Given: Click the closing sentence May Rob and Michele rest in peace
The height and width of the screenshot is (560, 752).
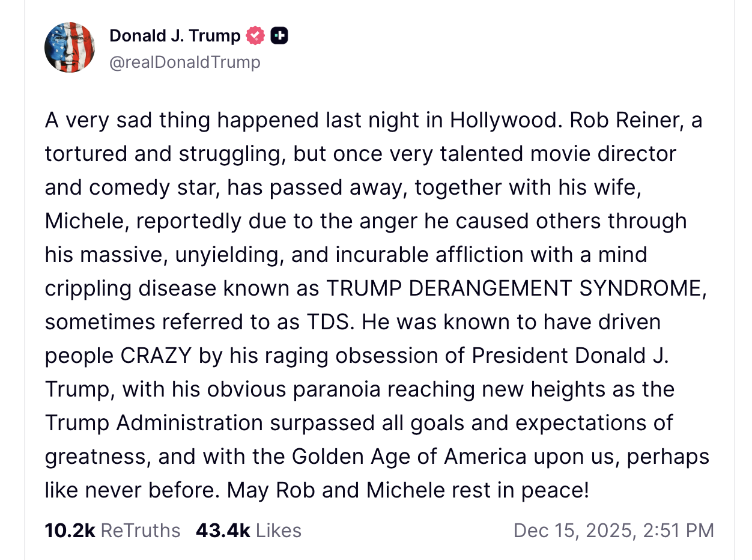Looking at the screenshot, I should click(x=408, y=490).
